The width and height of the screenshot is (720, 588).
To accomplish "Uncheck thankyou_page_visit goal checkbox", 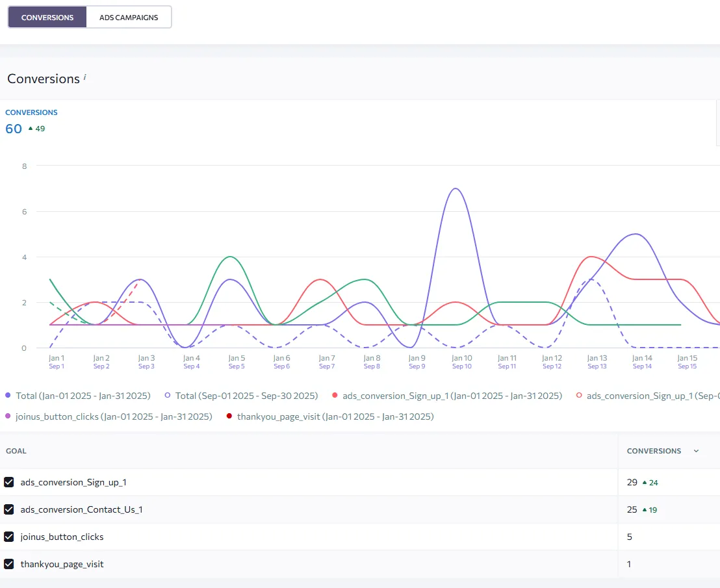I will click(x=8, y=564).
